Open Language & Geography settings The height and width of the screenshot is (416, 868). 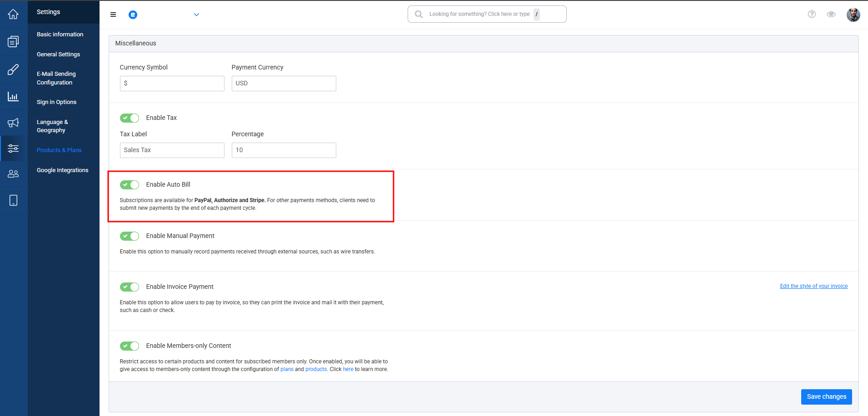pos(52,126)
